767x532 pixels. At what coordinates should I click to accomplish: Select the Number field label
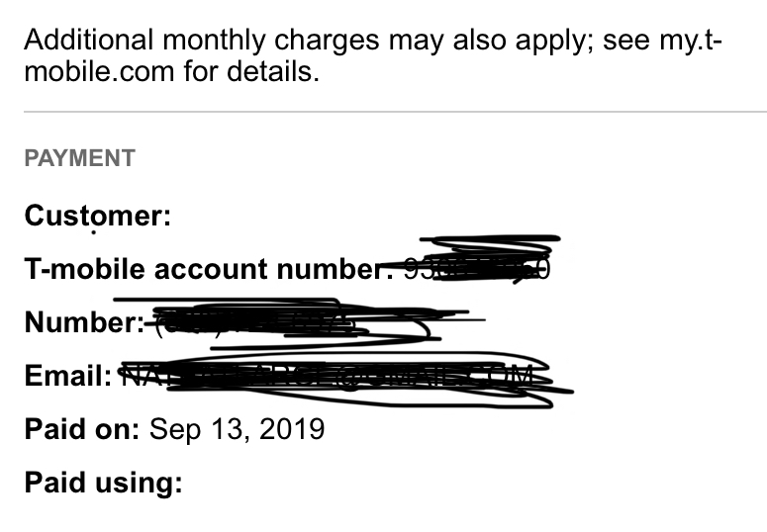pos(84,322)
